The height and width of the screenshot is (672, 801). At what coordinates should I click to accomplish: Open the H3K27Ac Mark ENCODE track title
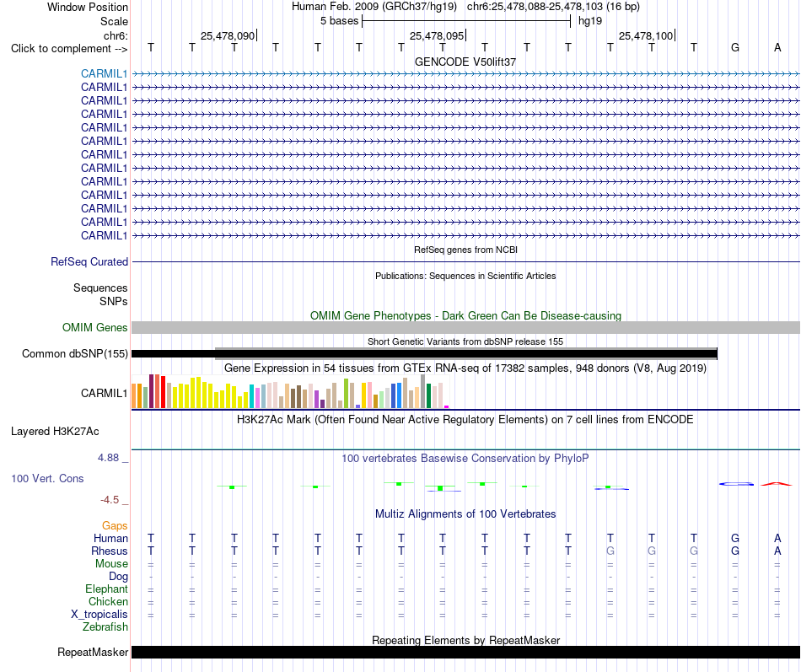(x=465, y=420)
